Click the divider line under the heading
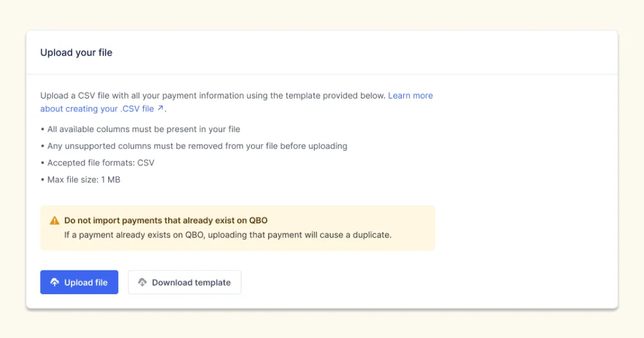Image resolution: width=644 pixels, height=338 pixels. (322, 74)
